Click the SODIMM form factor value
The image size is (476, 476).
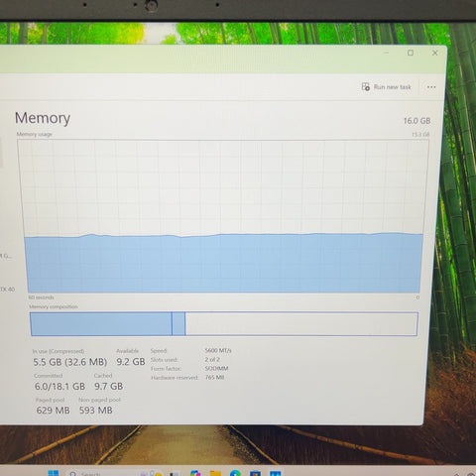tap(216, 368)
